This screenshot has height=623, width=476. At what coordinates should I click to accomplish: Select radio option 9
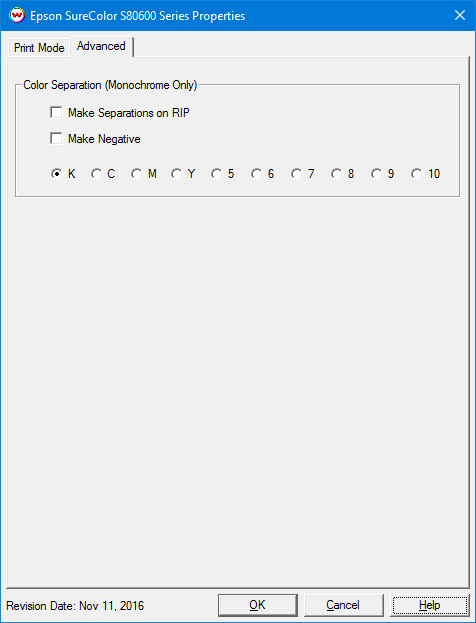tap(376, 174)
